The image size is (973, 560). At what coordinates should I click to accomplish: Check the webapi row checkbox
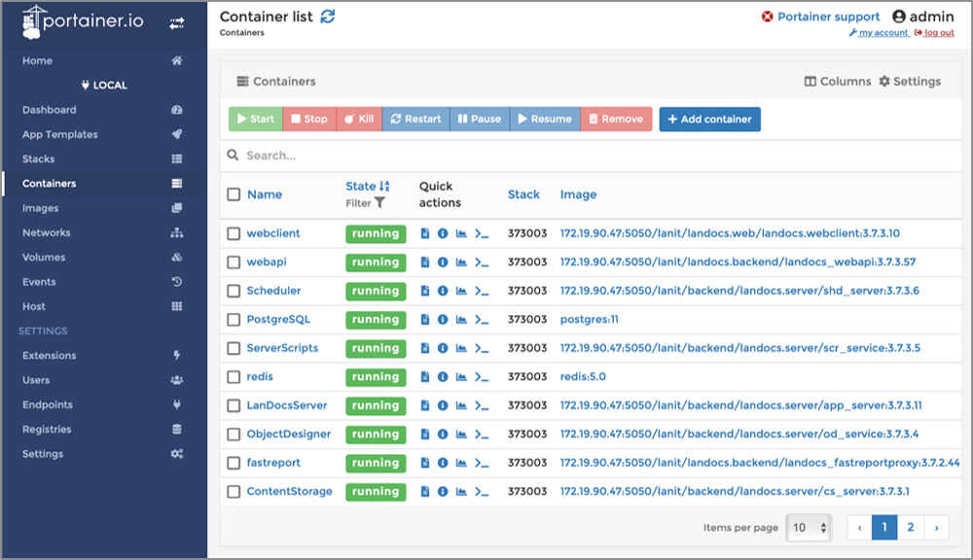pyautogui.click(x=234, y=262)
